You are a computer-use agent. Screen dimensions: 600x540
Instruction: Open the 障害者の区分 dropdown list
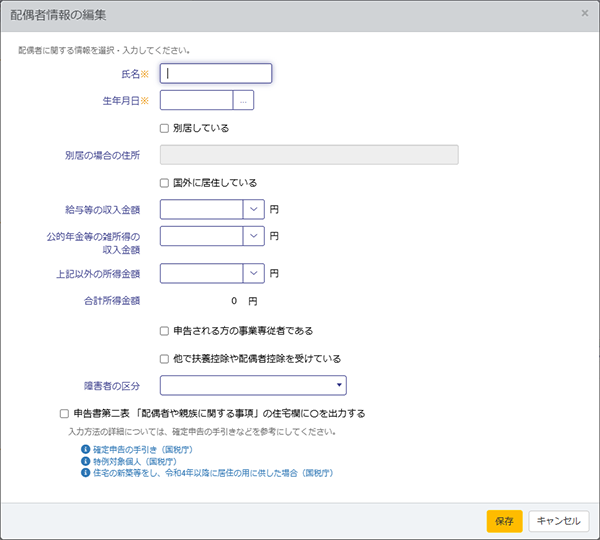pos(253,385)
